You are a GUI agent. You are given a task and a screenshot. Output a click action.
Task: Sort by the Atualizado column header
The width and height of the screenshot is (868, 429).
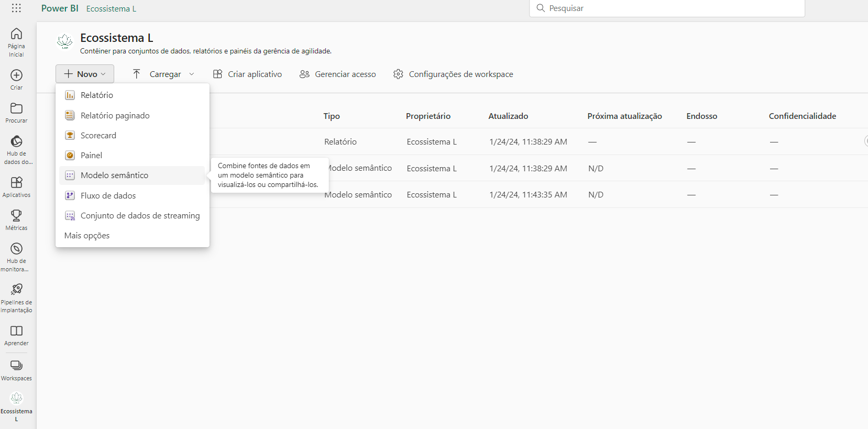pos(508,116)
